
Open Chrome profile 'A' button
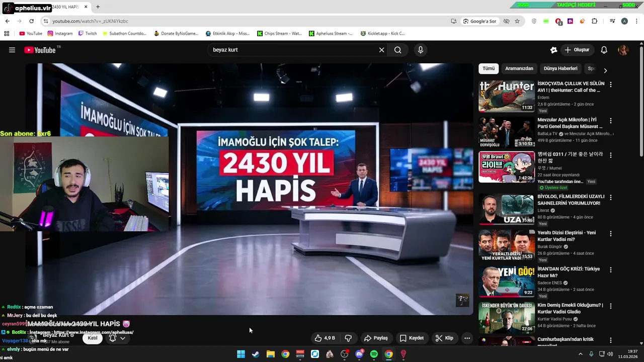624,21
